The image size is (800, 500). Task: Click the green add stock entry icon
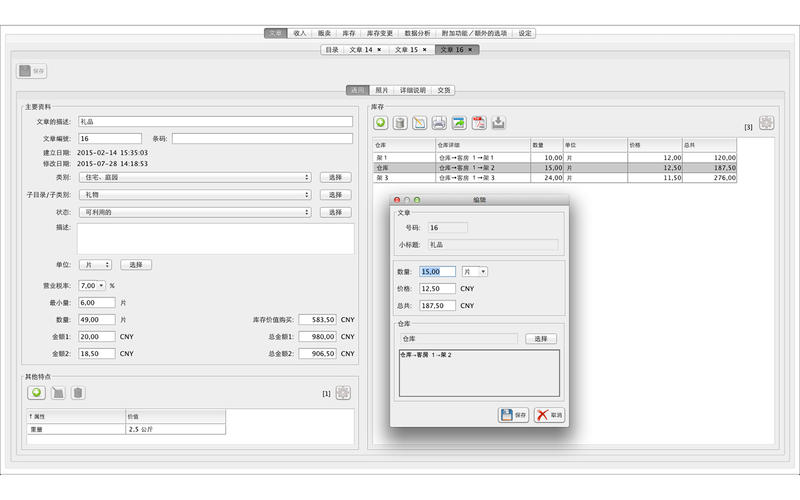pyautogui.click(x=381, y=123)
